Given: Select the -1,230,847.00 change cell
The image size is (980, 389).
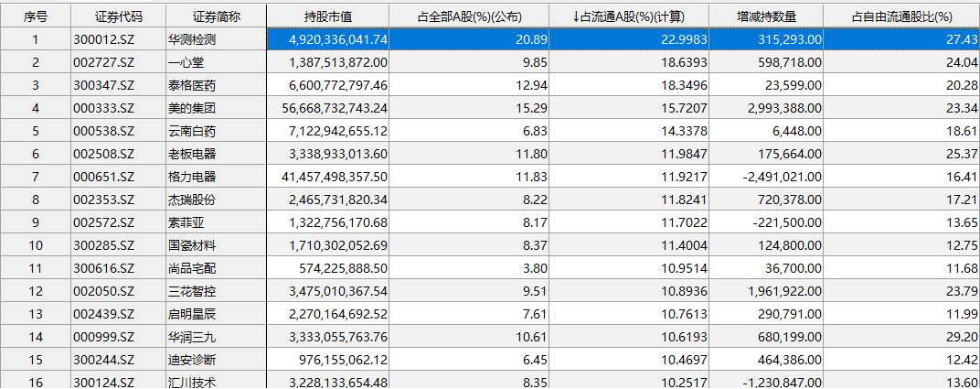Looking at the screenshot, I should pyautogui.click(x=767, y=380).
